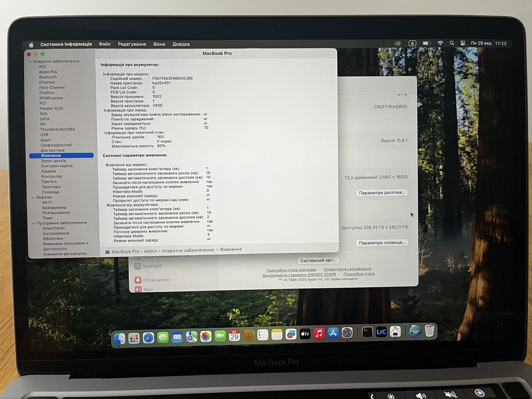Collapse the Апаратне забезпечення section
Image resolution: width=532 pixels, height=399 pixels.
(30, 62)
